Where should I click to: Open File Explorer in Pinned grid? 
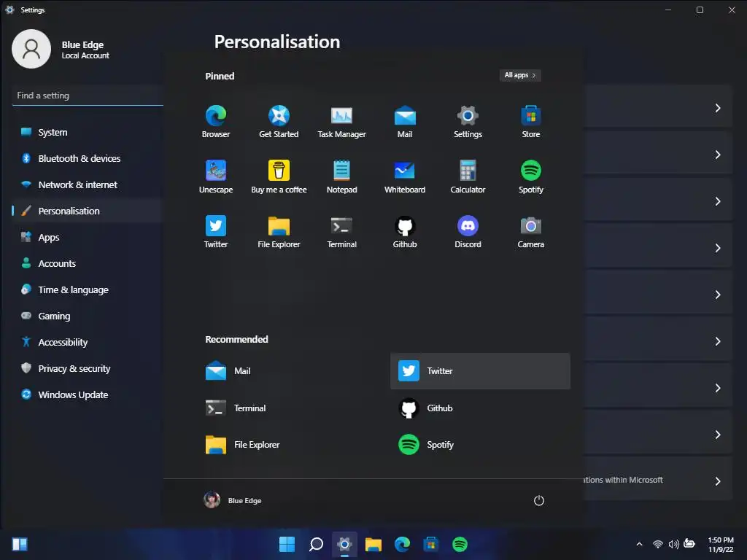pyautogui.click(x=279, y=232)
